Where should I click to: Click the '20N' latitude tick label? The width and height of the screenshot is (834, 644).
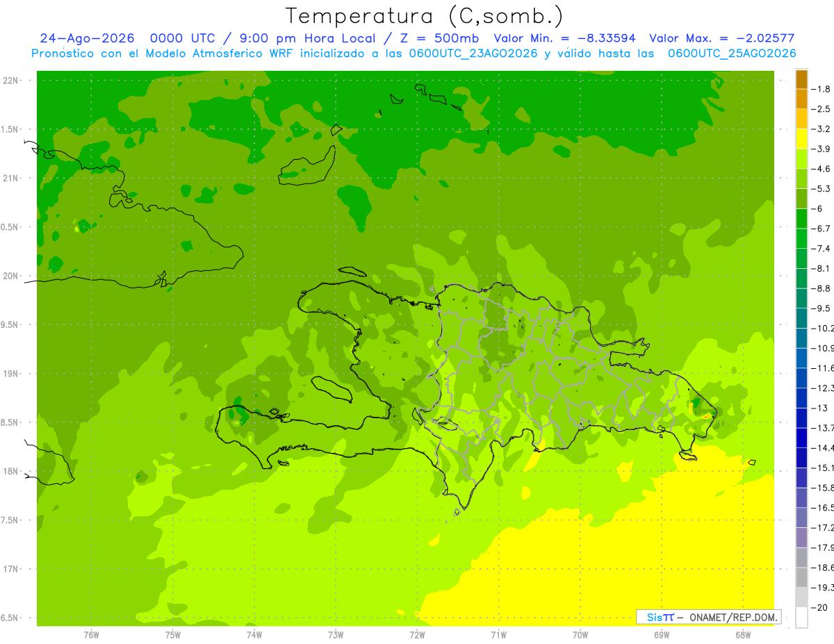pyautogui.click(x=10, y=276)
